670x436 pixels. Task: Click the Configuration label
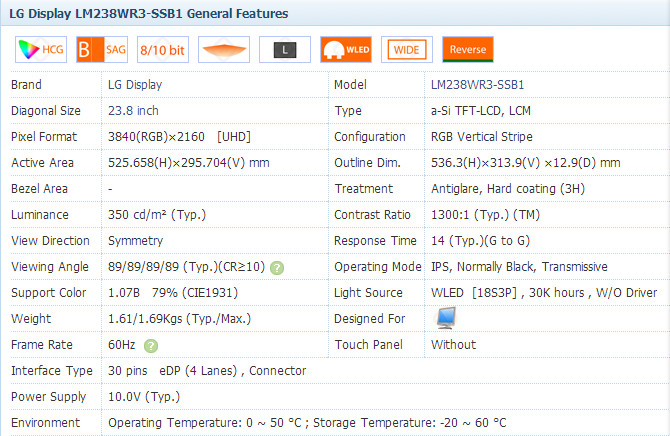click(370, 137)
